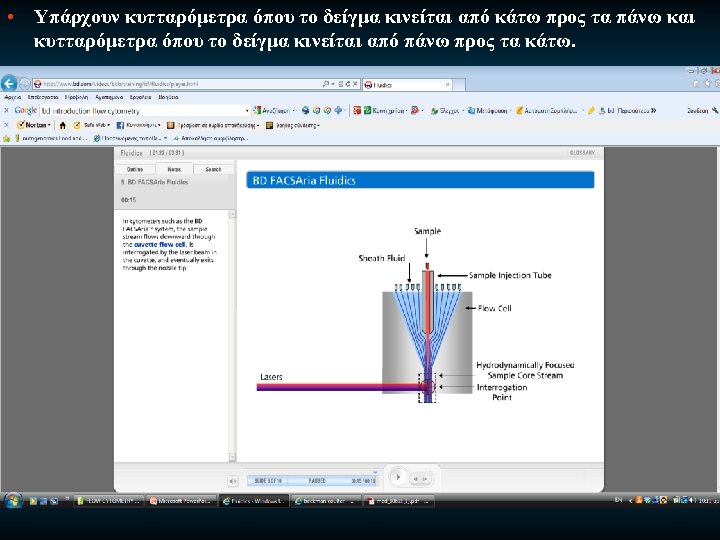This screenshot has width=720, height=540.
Task: Click the Google toolbar highlighter pencil icon
Action: click(591, 111)
